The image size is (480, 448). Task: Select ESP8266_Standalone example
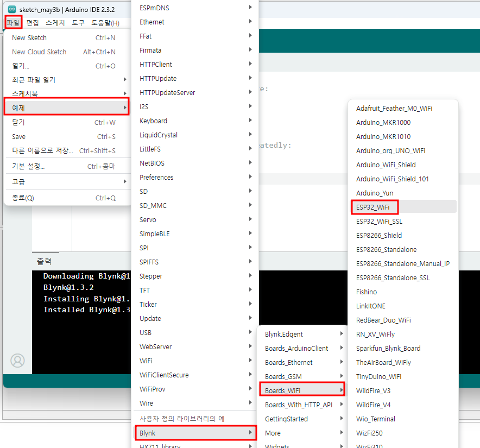coord(403,249)
